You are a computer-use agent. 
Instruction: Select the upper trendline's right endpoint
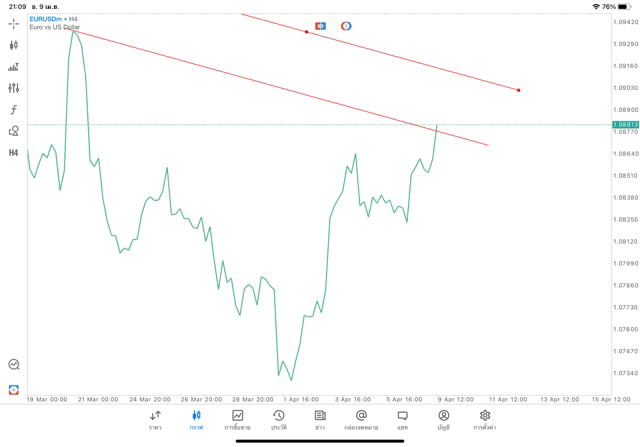518,91
